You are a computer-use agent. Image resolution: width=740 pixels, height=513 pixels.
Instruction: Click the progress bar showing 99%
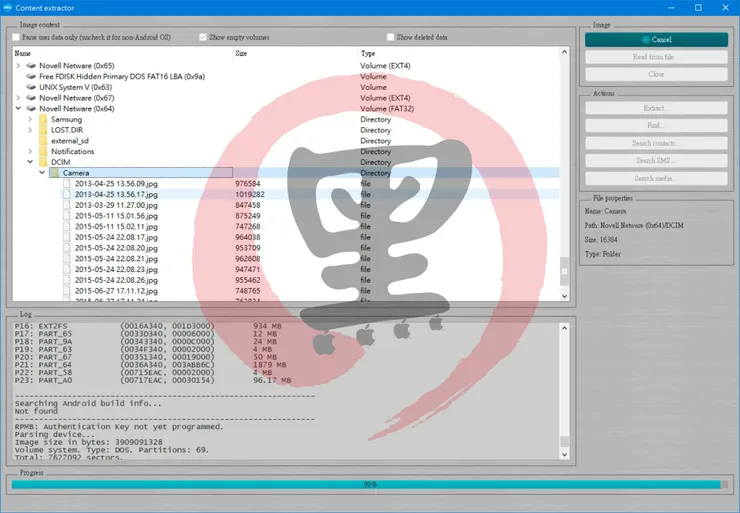tap(369, 485)
